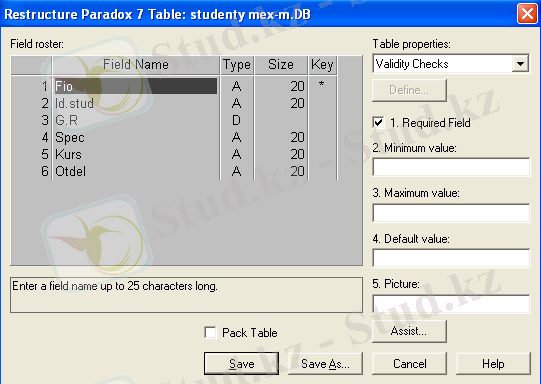The width and height of the screenshot is (541, 384).
Task: Click the type D cell of G.R
Action: point(236,120)
